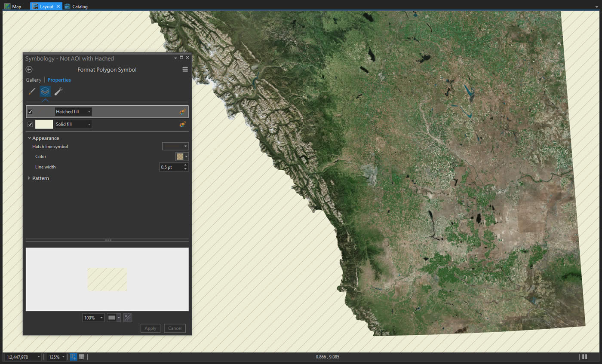Screen dimensions: 602x364
Task: Go back using the Symbology back arrow
Action: pos(29,69)
